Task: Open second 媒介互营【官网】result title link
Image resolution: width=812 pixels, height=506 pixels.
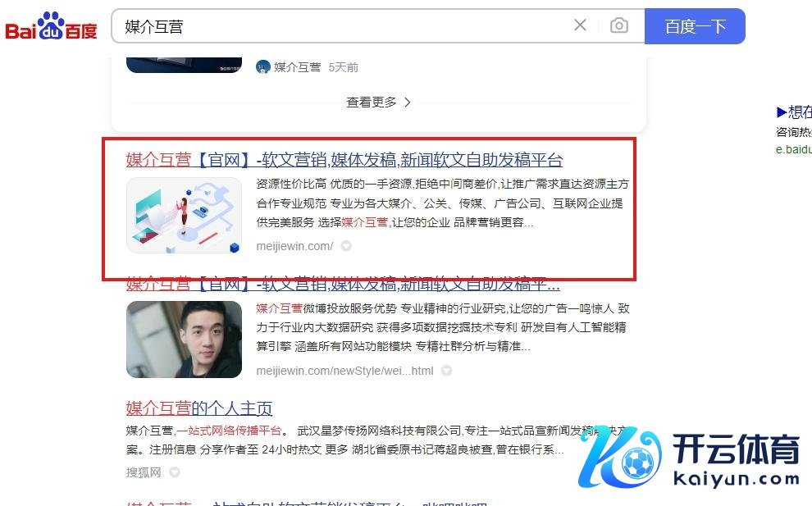Action: tap(343, 284)
